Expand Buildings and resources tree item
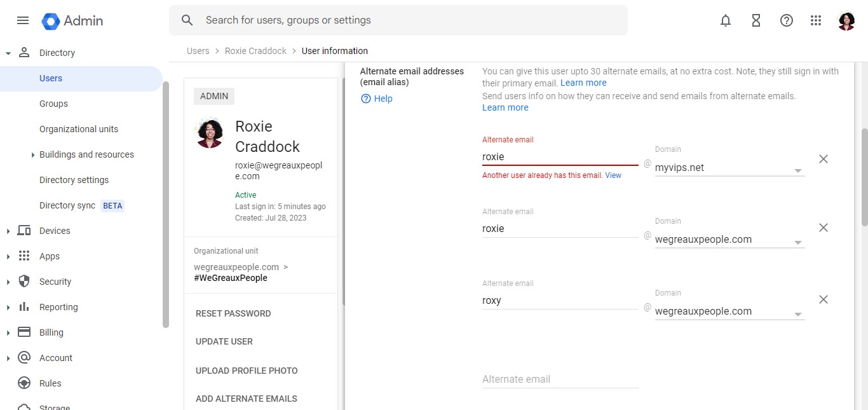The height and width of the screenshot is (410, 868). [x=33, y=155]
